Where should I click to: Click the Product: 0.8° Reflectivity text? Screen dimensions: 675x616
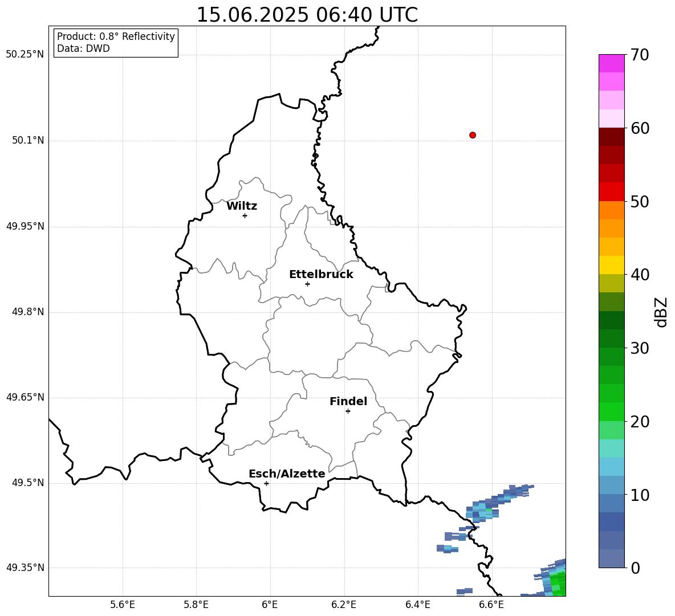point(116,36)
